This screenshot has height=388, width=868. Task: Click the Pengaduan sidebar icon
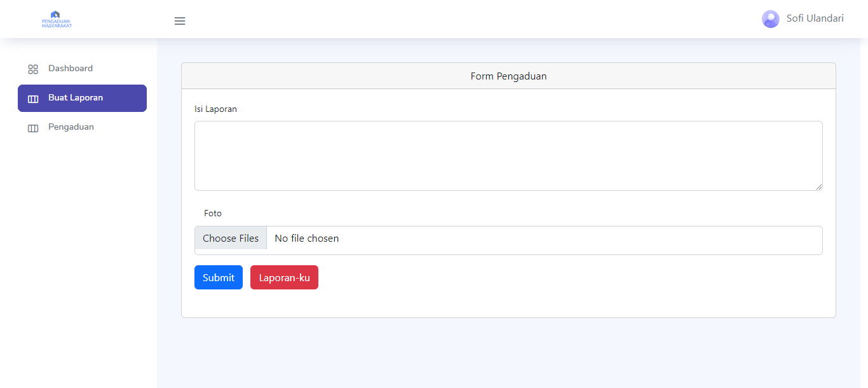coord(33,128)
